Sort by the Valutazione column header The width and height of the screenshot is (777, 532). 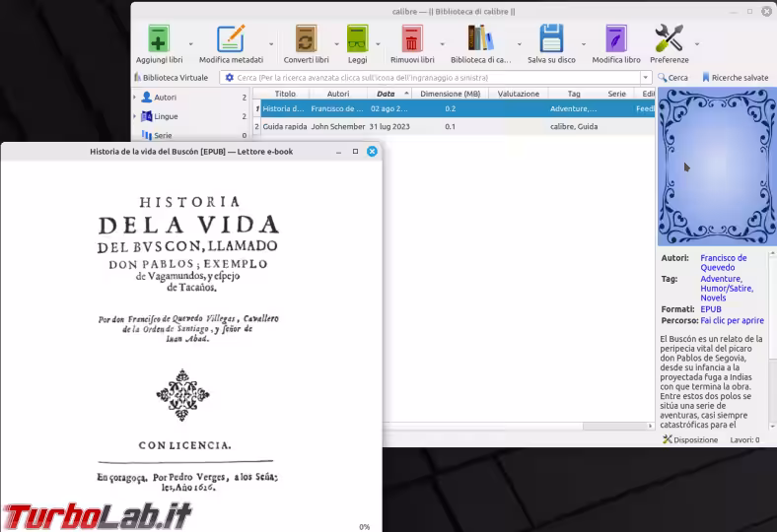pyautogui.click(x=519, y=94)
